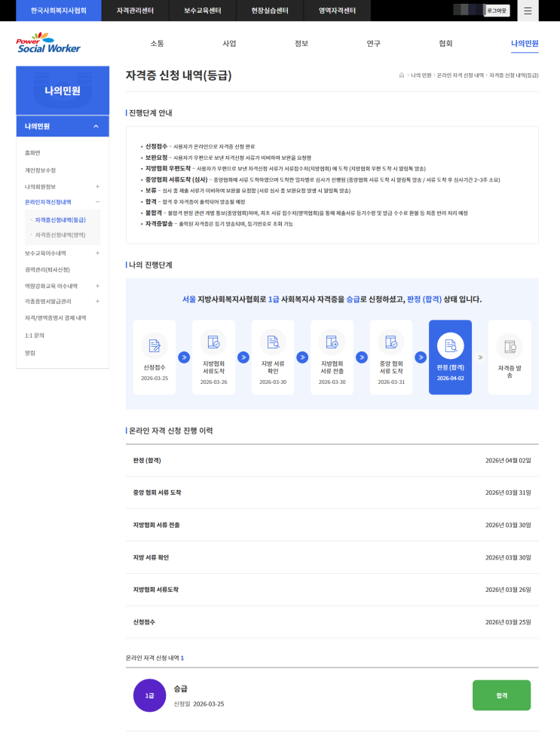Click gray chevron before 자격증 발송 step
The height and width of the screenshot is (733, 560).
pyautogui.click(x=480, y=357)
